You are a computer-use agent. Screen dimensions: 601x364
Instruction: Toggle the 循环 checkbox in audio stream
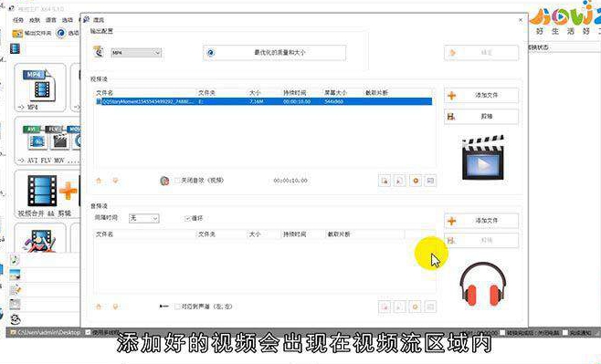[x=187, y=218]
